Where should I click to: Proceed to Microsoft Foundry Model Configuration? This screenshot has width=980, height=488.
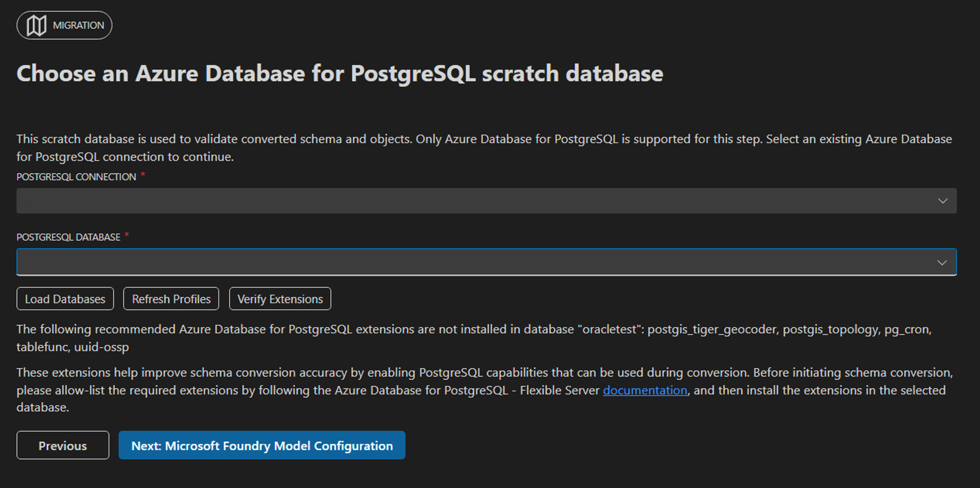tap(262, 445)
